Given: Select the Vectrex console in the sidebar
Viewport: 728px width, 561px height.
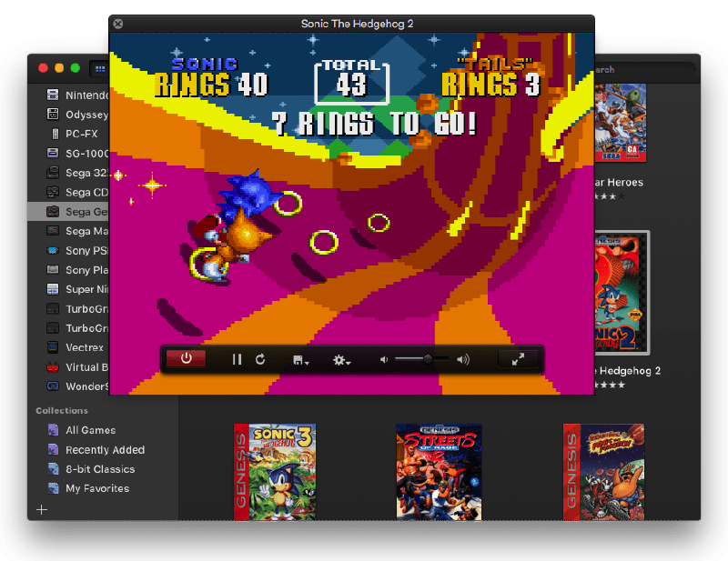Looking at the screenshot, I should (53, 347).
